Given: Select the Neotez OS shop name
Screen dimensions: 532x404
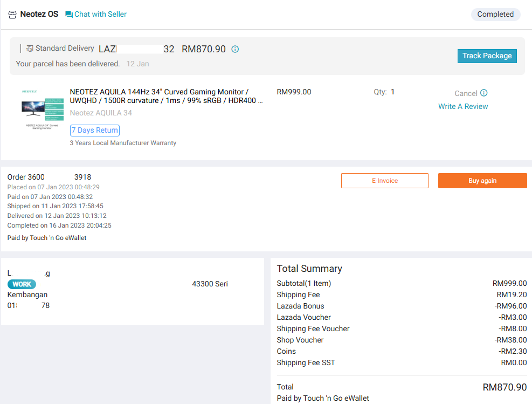Looking at the screenshot, I should [x=39, y=14].
